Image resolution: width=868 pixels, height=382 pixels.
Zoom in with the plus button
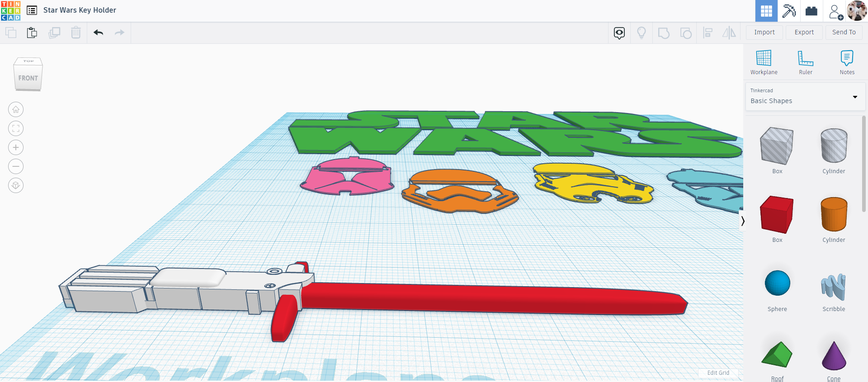16,147
